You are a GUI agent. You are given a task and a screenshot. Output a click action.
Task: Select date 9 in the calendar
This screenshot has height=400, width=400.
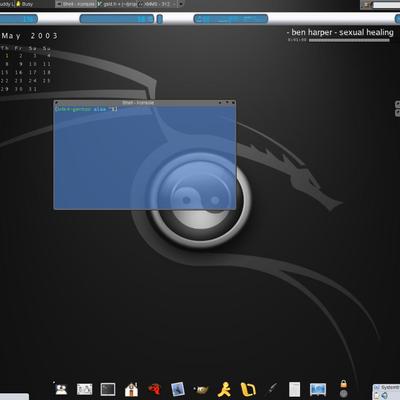(20, 64)
